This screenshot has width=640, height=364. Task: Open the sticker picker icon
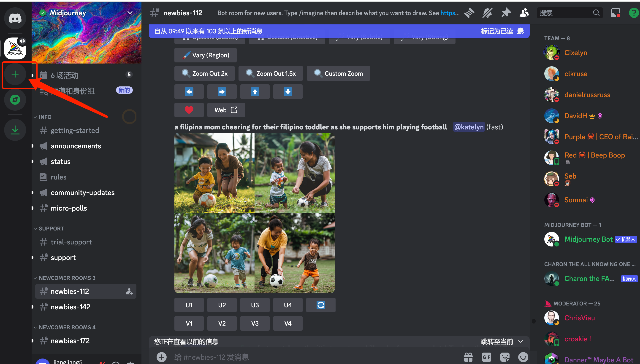click(505, 357)
